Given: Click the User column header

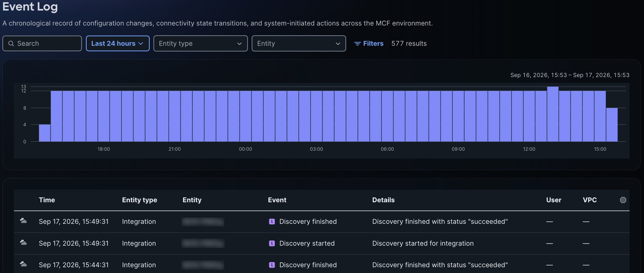Looking at the screenshot, I should (554, 200).
